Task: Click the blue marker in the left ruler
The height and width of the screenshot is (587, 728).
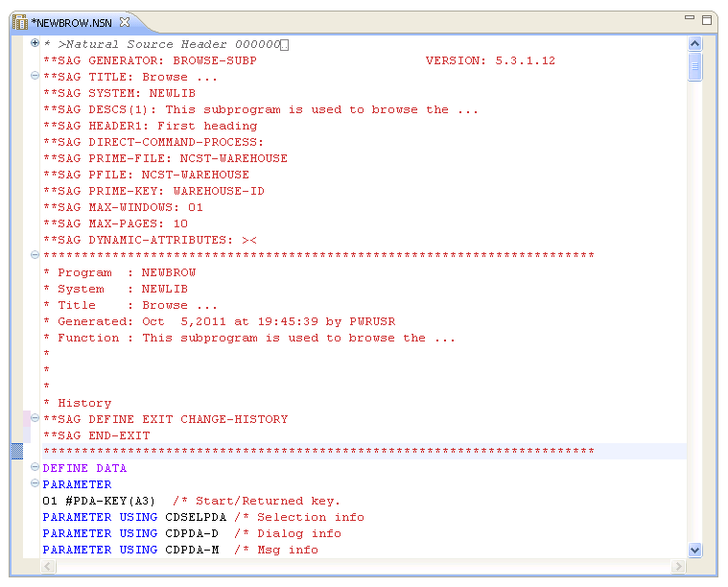Action: pyautogui.click(x=17, y=452)
